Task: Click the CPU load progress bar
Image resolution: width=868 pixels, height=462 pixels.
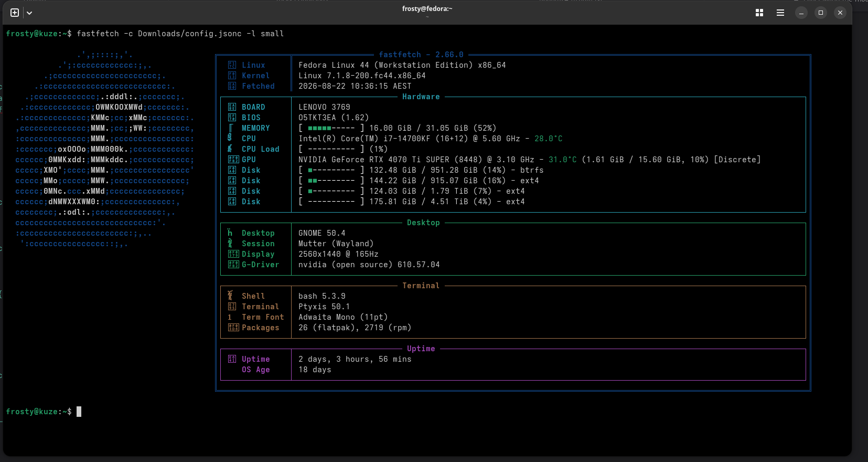Action: point(331,149)
